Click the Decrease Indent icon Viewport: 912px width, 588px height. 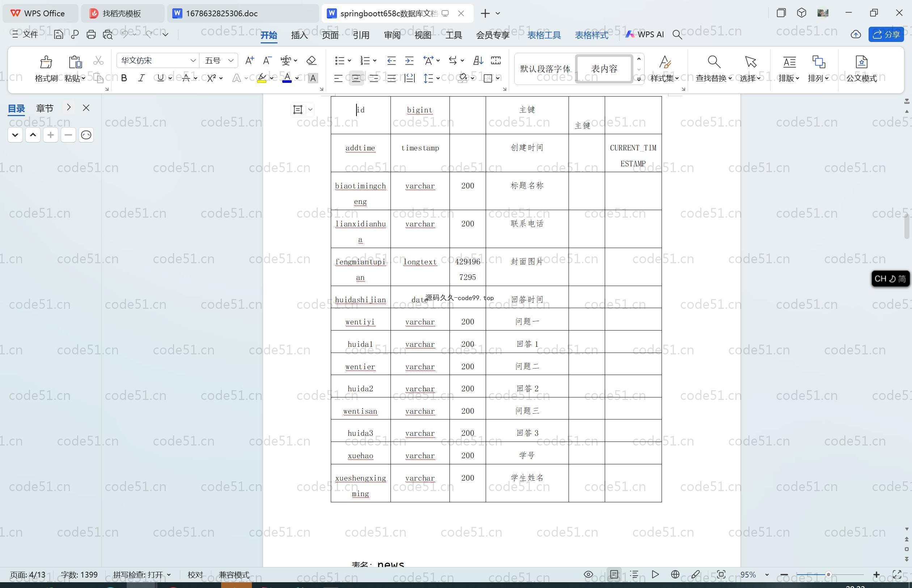coord(391,60)
